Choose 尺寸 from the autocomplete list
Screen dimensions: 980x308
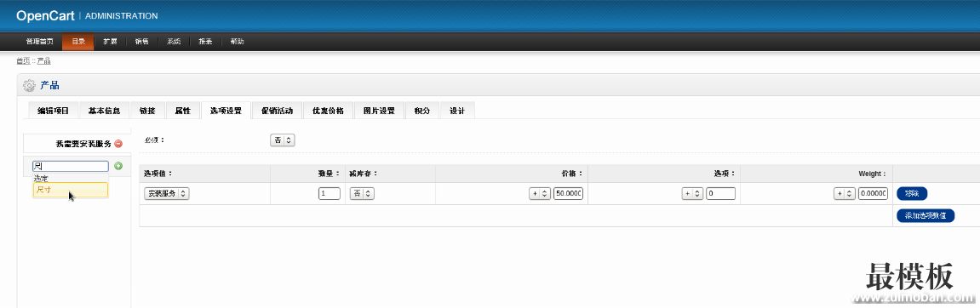click(x=71, y=189)
